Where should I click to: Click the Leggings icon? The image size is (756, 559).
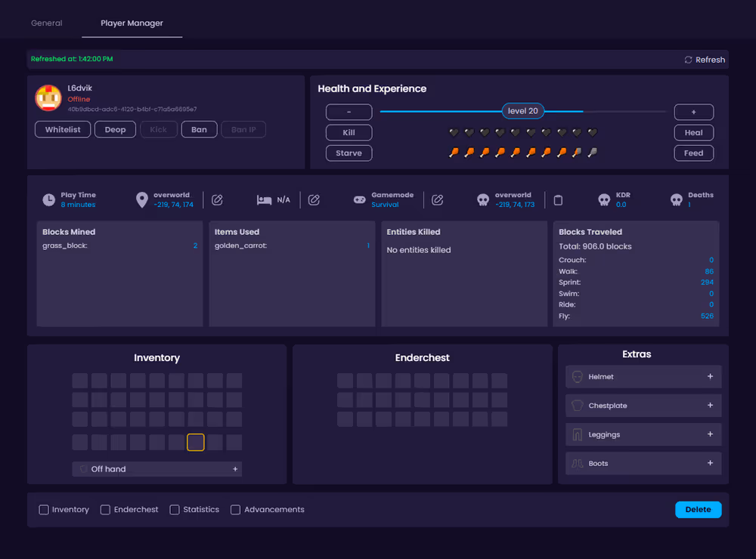[x=577, y=434]
